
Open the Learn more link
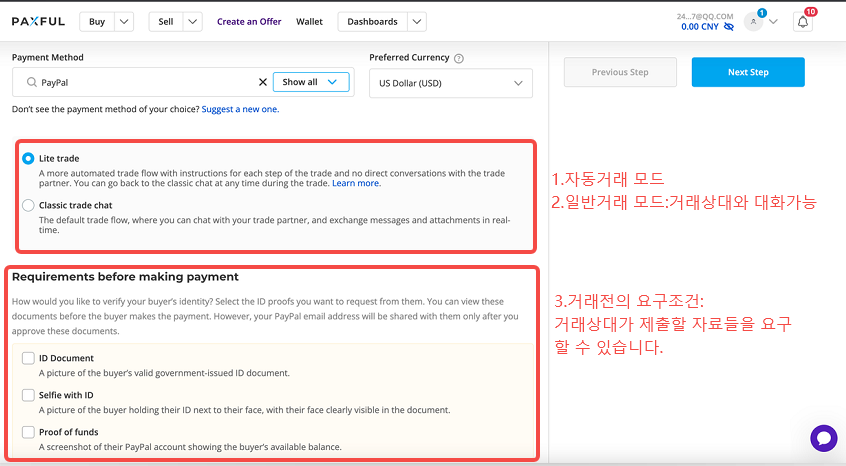356,183
